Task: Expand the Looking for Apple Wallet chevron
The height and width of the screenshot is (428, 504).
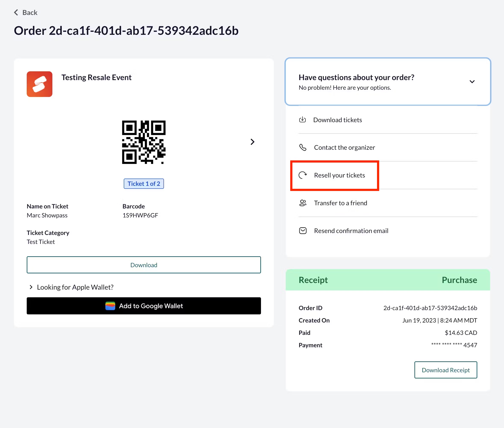Action: [x=31, y=287]
